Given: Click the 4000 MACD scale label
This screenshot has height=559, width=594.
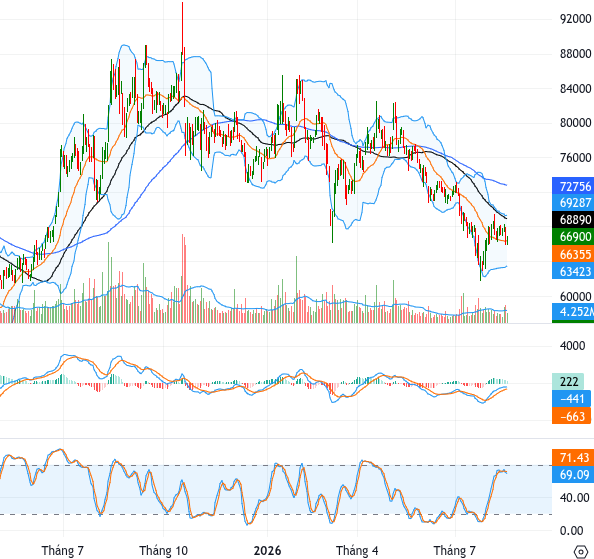Looking at the screenshot, I should [x=572, y=346].
